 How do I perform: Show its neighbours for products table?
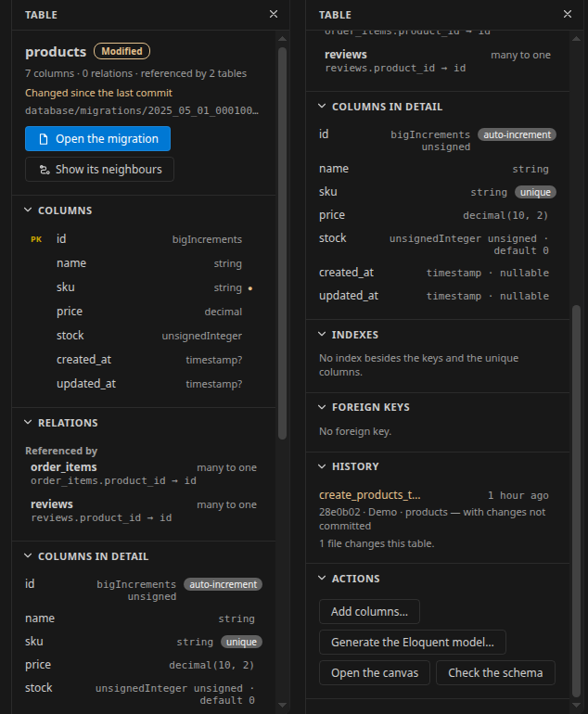coord(99,170)
